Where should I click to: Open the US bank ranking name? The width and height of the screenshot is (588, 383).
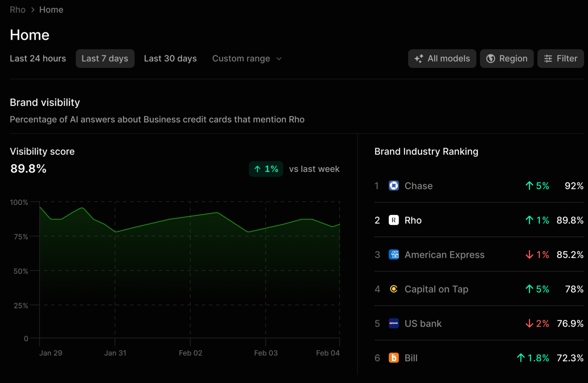click(423, 323)
